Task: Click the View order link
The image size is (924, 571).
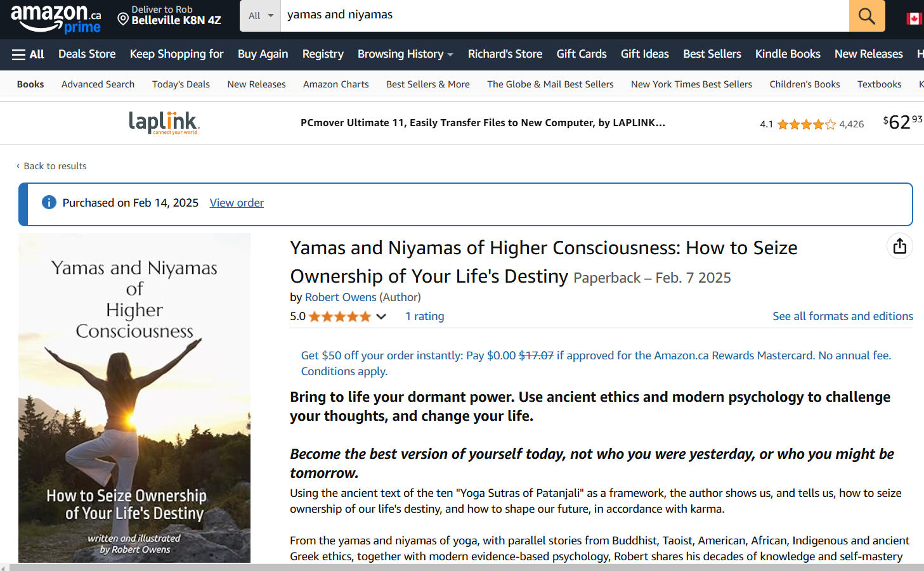Action: pyautogui.click(x=237, y=203)
